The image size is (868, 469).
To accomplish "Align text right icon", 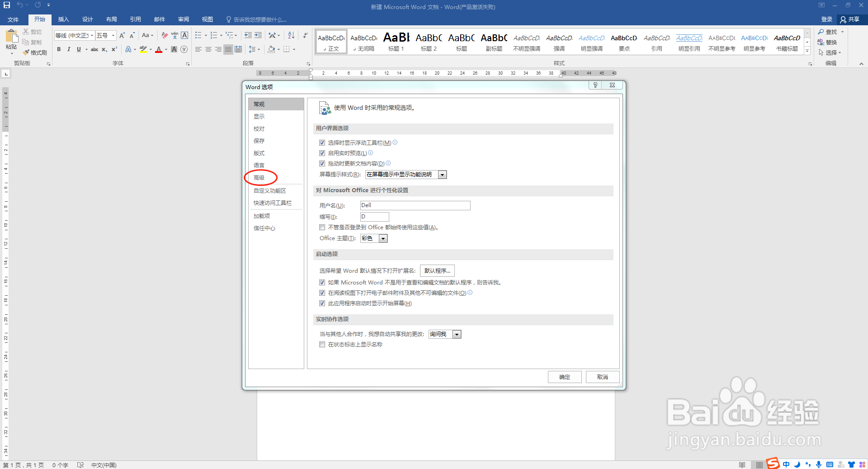I will (218, 49).
